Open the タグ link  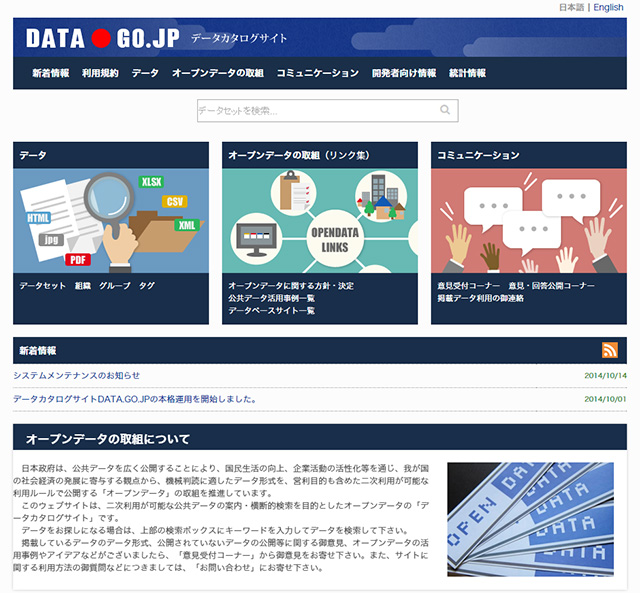click(x=147, y=286)
